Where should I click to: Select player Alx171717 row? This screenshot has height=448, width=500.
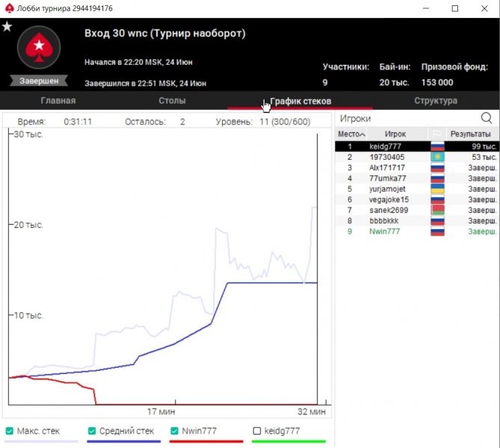coord(387,168)
